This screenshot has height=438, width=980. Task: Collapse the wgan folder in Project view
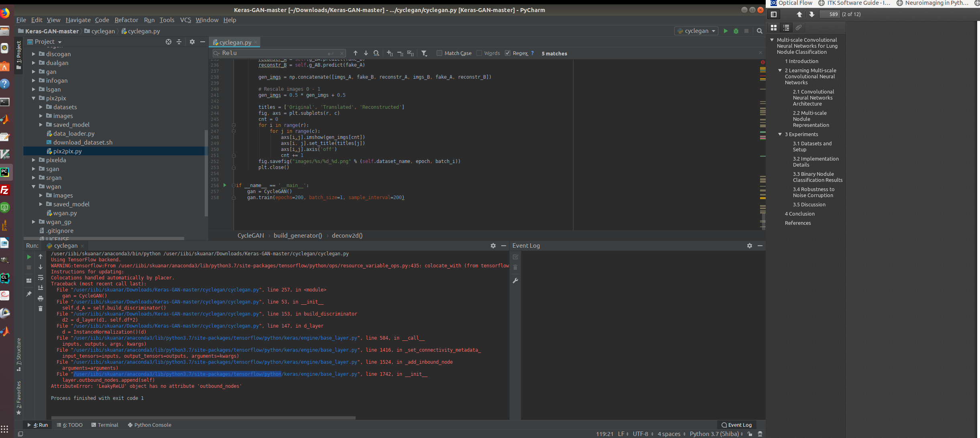click(34, 187)
